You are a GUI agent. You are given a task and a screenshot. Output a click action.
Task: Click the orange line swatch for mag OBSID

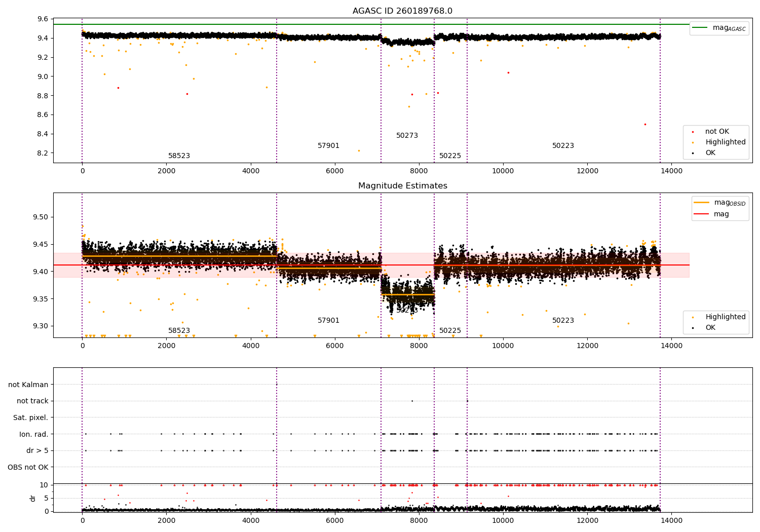702,203
